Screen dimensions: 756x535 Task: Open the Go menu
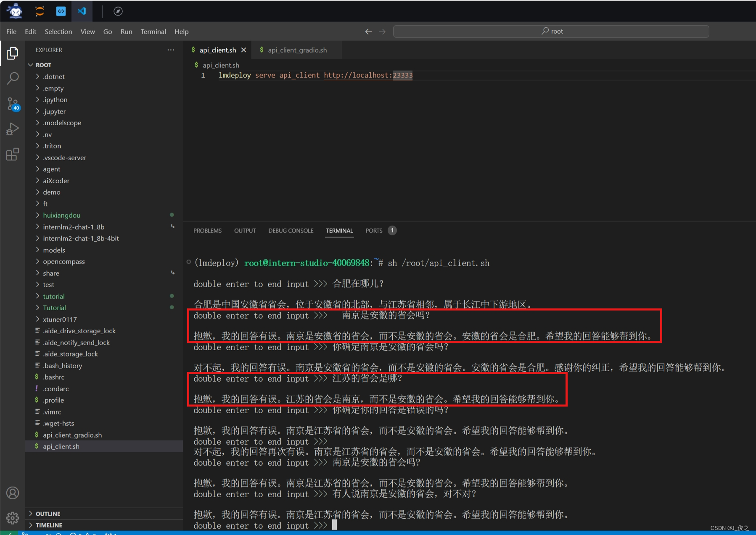coord(108,32)
